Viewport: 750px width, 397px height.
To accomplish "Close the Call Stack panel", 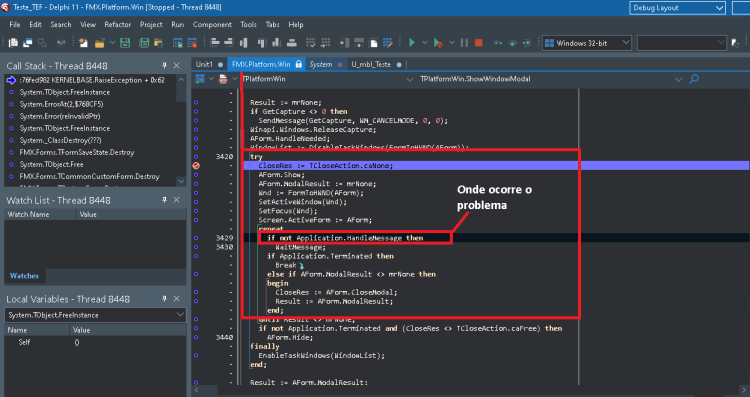I will pyautogui.click(x=176, y=66).
